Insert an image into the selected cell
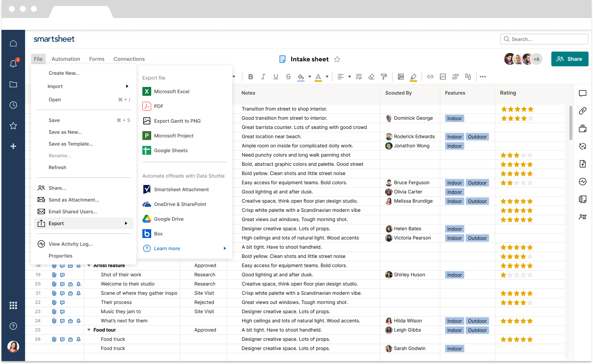 443,77
